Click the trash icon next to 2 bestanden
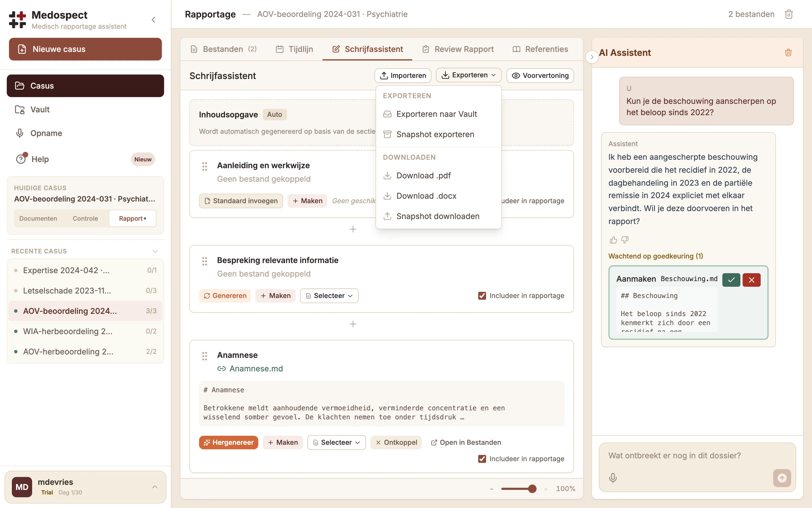 [x=789, y=14]
